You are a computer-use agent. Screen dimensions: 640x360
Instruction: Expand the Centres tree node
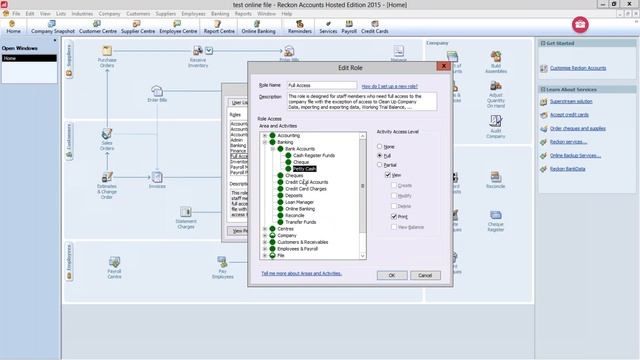[264, 229]
